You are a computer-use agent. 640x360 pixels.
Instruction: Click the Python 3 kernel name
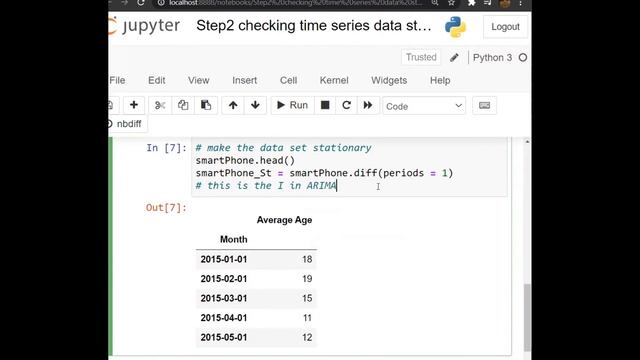[x=492, y=58]
